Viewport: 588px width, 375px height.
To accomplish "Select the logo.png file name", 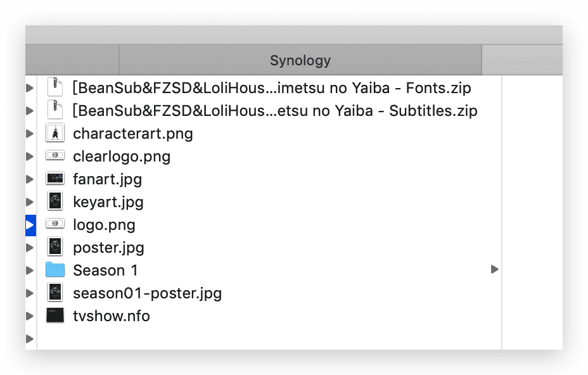I will 105,225.
